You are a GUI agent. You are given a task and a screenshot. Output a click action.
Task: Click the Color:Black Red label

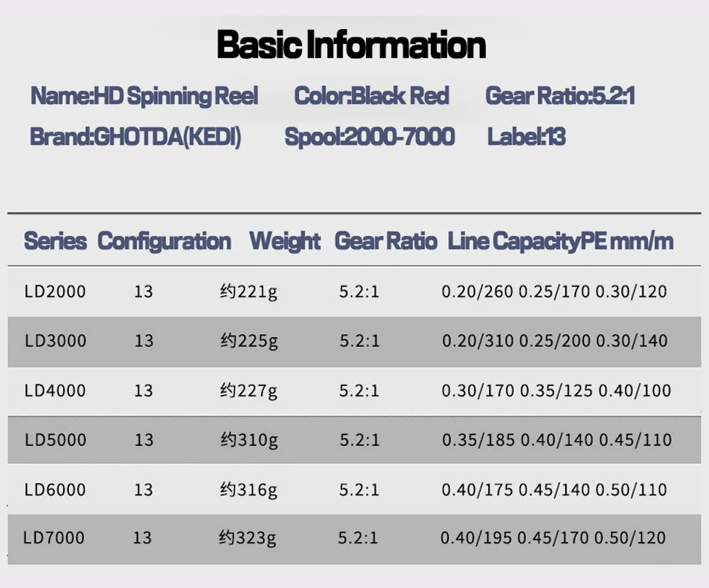pyautogui.click(x=372, y=96)
